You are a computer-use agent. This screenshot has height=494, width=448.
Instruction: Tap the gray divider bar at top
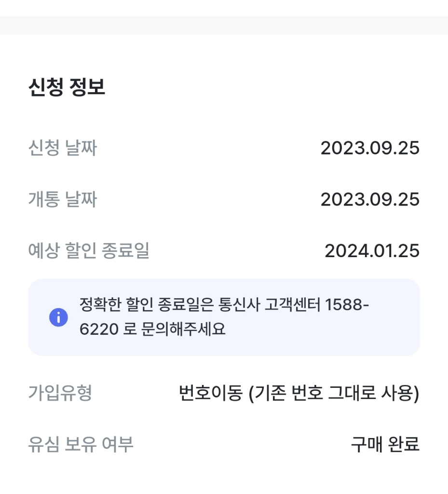[224, 25]
